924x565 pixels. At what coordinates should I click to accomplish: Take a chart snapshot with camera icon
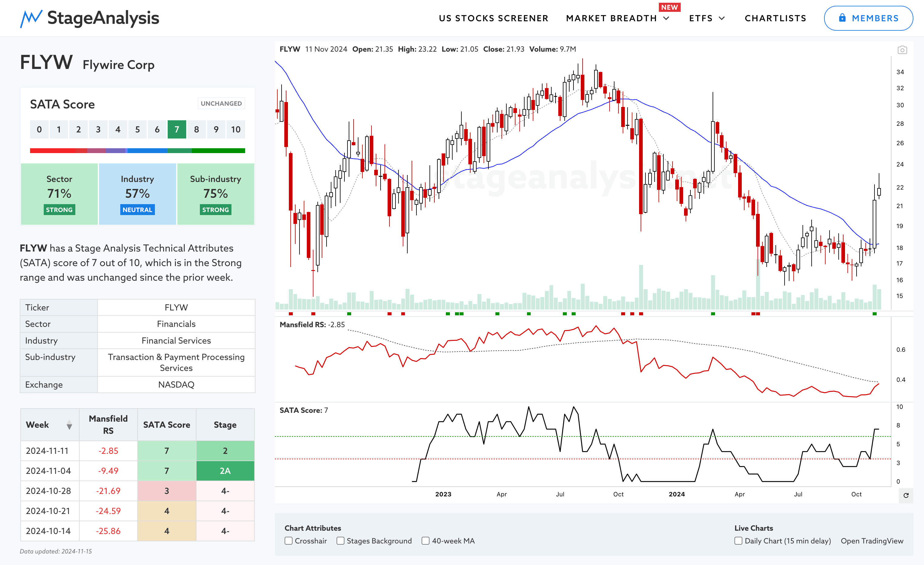902,50
